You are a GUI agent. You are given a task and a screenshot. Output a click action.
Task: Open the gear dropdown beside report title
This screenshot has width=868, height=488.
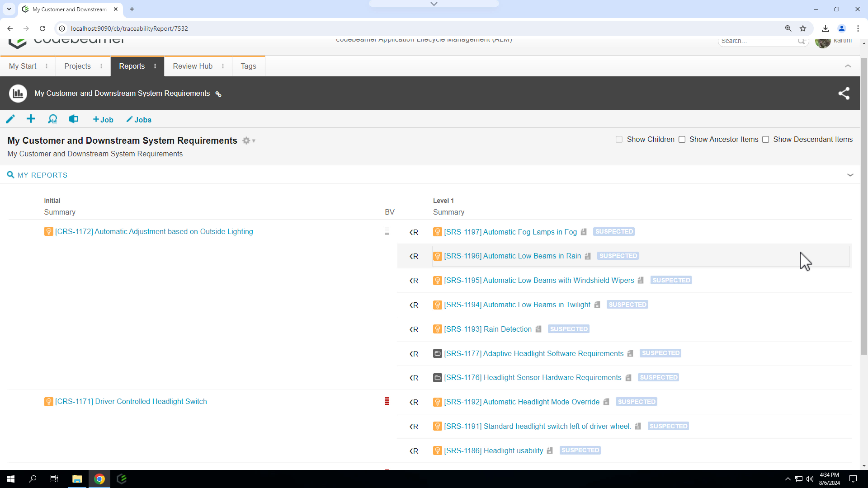(249, 141)
